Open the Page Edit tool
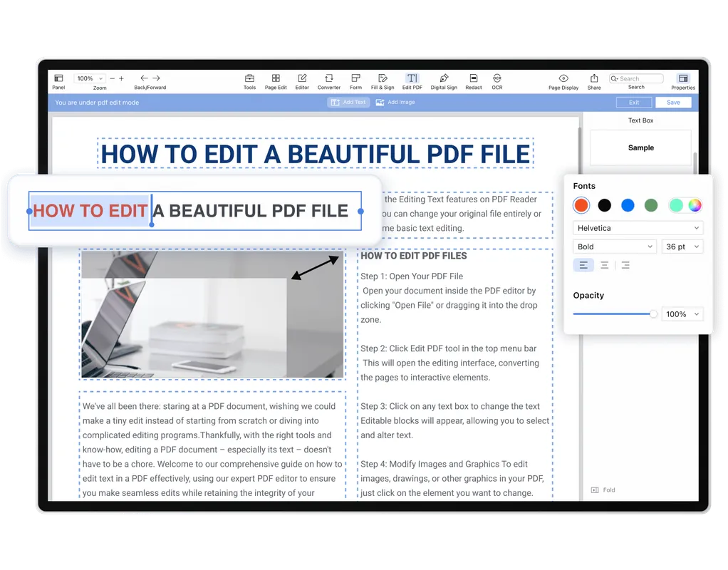This screenshot has width=728, height=570. click(276, 81)
